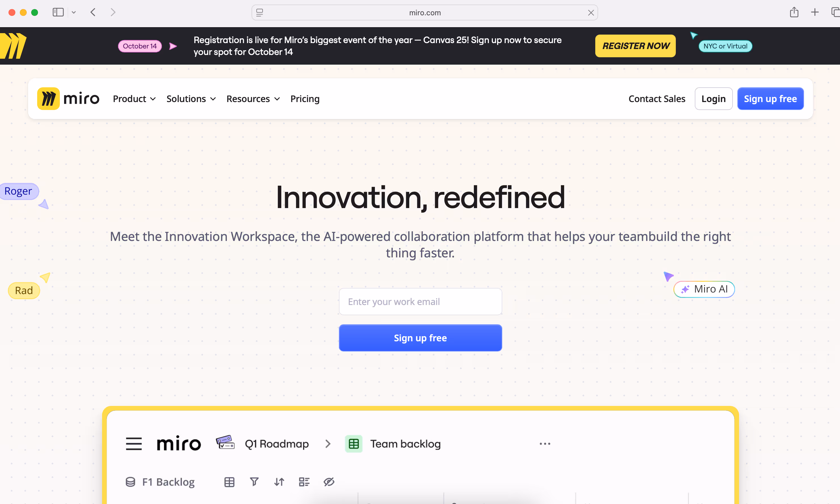Open the hamburger menu in Miro preview
The width and height of the screenshot is (840, 504).
[134, 444]
